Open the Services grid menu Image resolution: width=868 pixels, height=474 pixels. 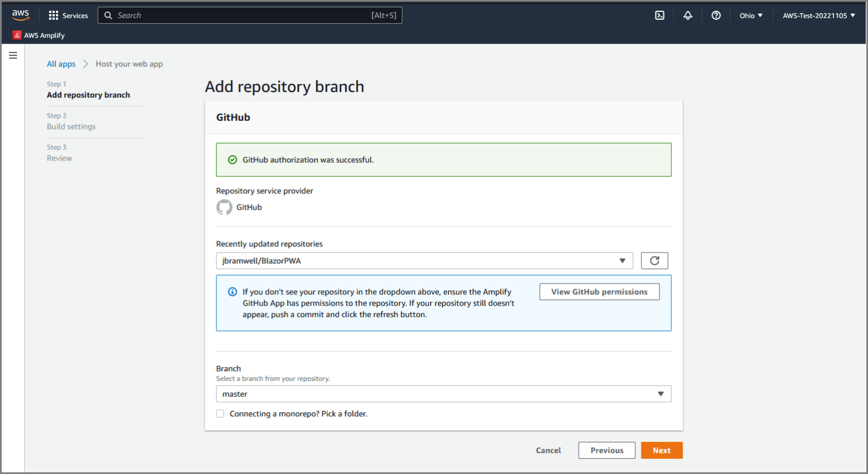click(x=68, y=15)
